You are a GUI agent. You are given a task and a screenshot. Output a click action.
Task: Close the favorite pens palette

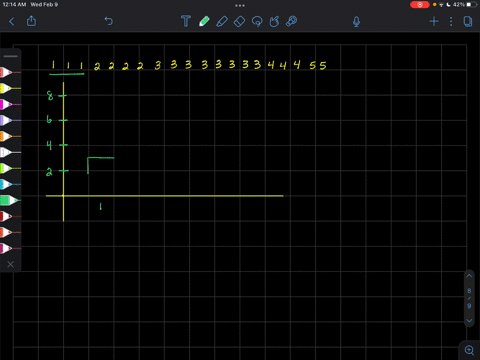pos(10,264)
